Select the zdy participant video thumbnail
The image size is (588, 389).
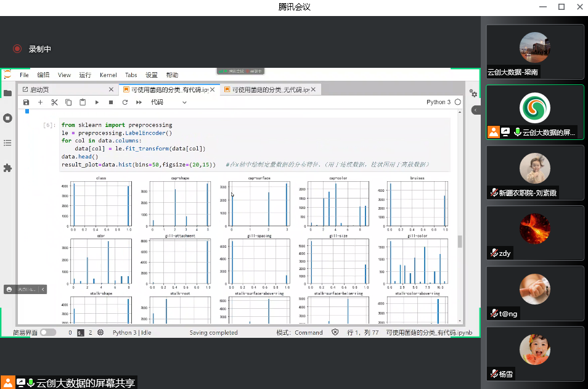click(534, 233)
